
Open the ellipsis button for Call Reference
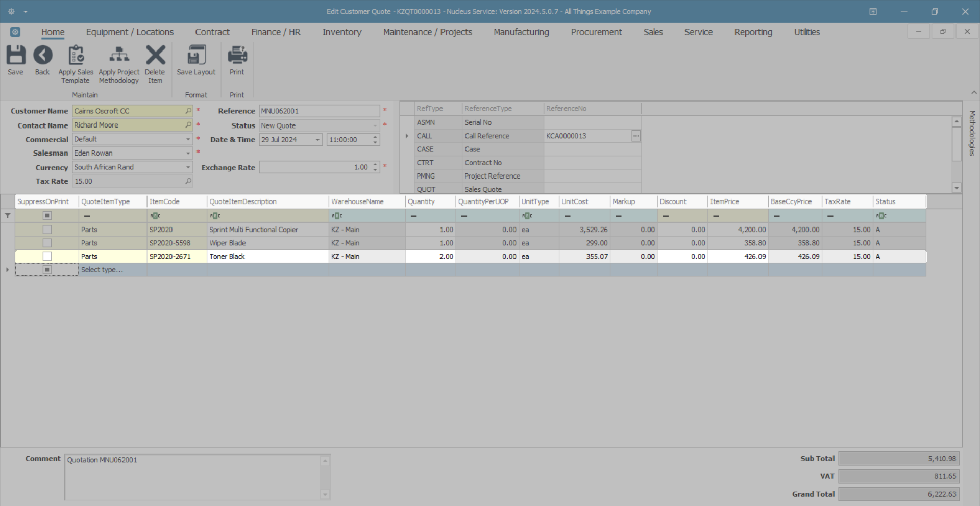point(636,136)
